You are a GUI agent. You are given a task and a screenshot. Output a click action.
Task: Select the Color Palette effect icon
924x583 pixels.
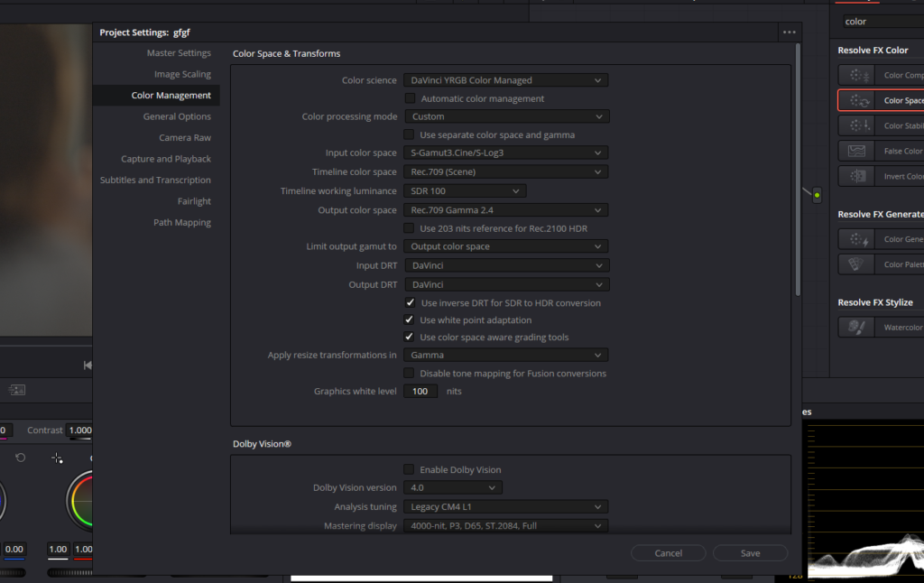click(x=856, y=264)
